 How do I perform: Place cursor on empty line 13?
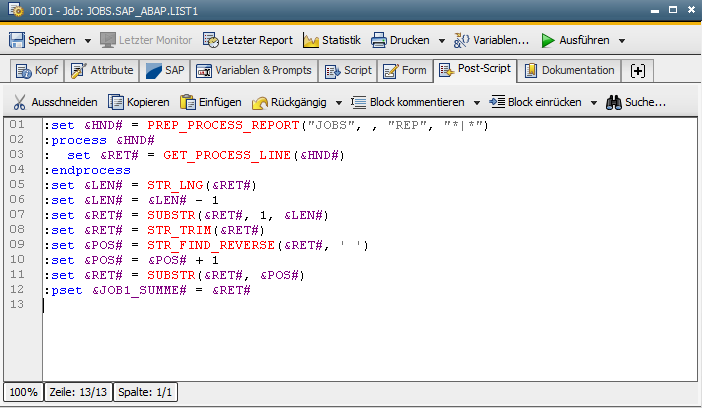[x=200, y=305]
